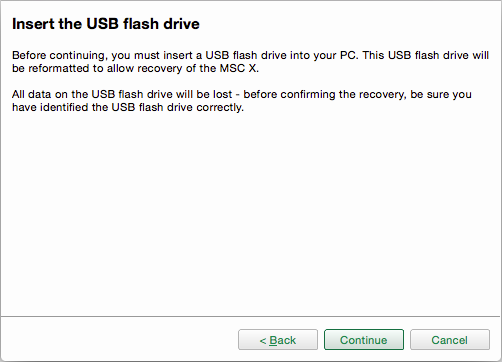The image size is (502, 362).
Task: Go back with the < Back button
Action: 278,340
